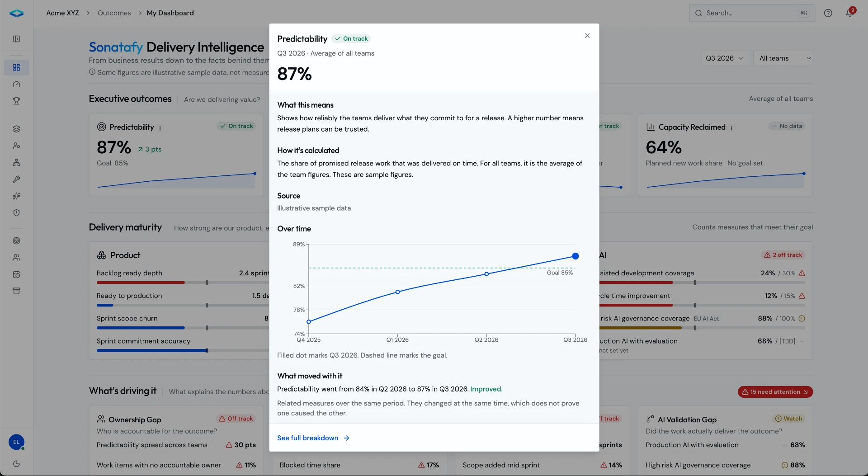Open the All teams dropdown

pyautogui.click(x=783, y=58)
